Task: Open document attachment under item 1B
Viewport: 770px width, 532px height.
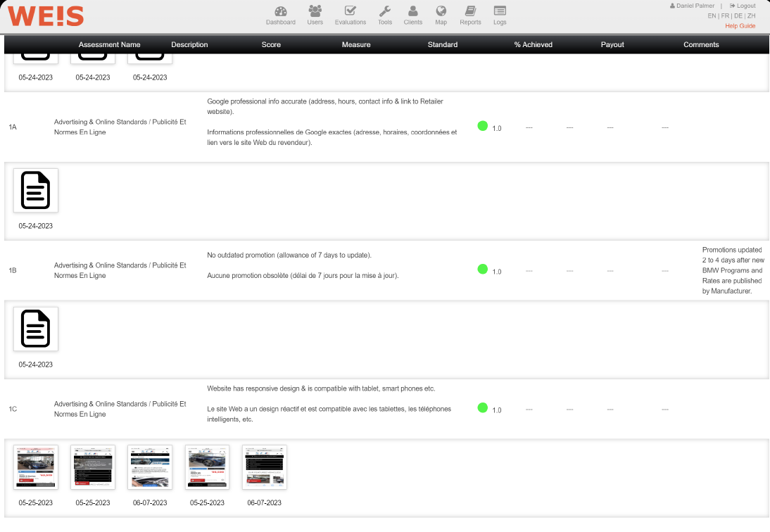Action: coord(36,329)
